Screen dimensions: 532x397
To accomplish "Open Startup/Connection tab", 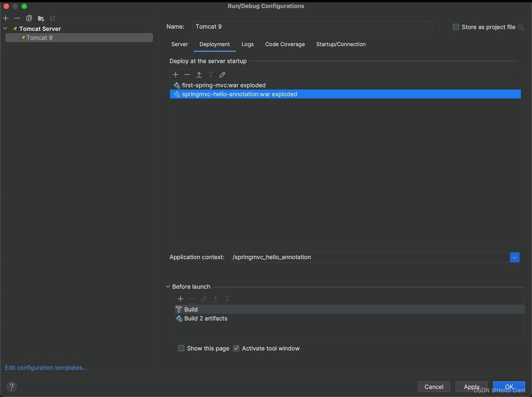I will (x=341, y=44).
